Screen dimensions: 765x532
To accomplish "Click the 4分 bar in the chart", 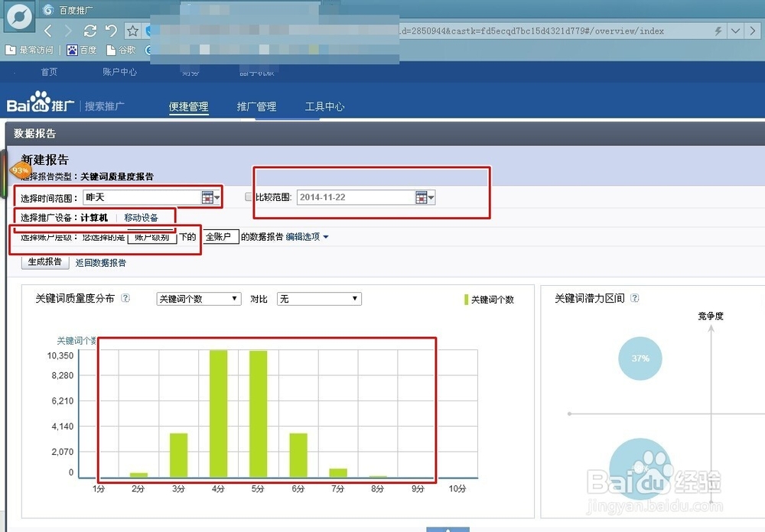I will click(219, 414).
